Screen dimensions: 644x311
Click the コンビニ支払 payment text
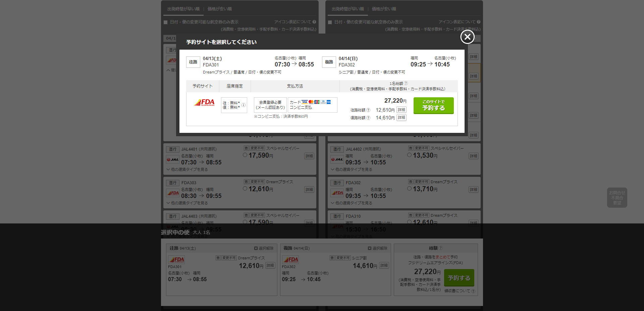tap(301, 107)
